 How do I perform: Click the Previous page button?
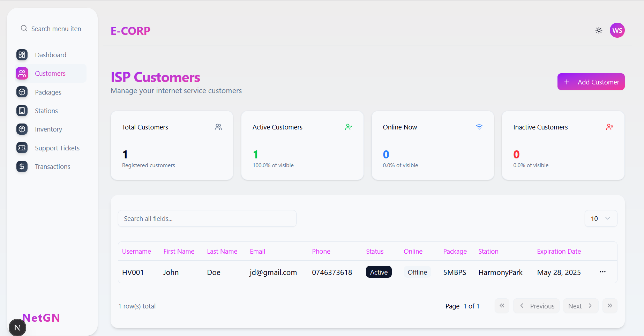click(x=536, y=306)
